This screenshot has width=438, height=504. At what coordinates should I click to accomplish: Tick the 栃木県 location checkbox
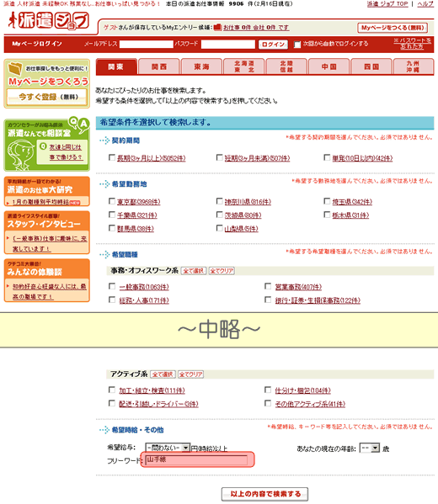327,215
